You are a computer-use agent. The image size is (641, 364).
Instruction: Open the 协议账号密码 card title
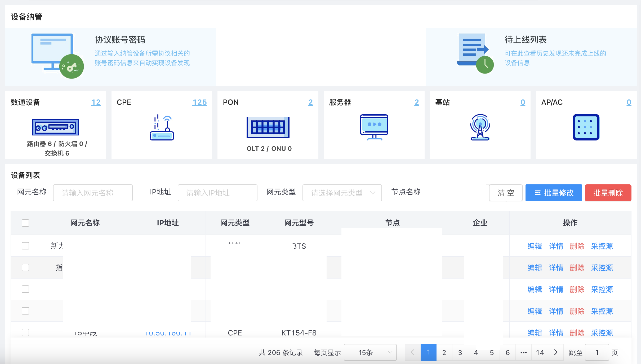120,40
